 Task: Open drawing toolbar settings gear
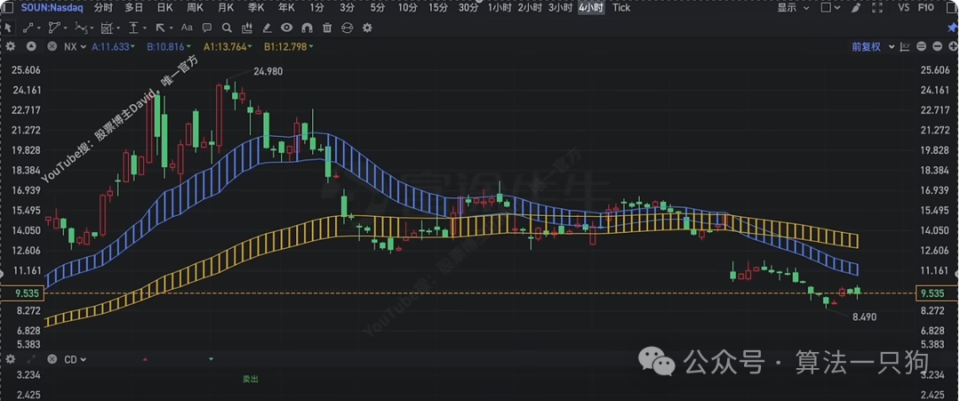[367, 28]
